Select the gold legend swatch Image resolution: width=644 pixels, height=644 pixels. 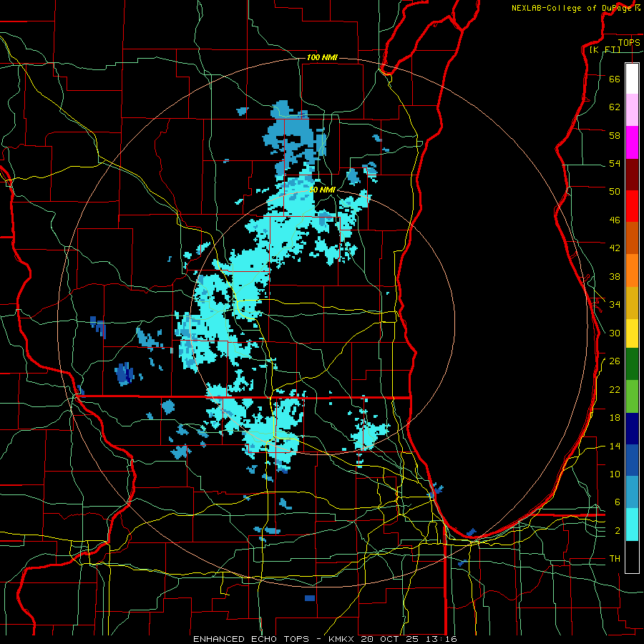coord(632,303)
